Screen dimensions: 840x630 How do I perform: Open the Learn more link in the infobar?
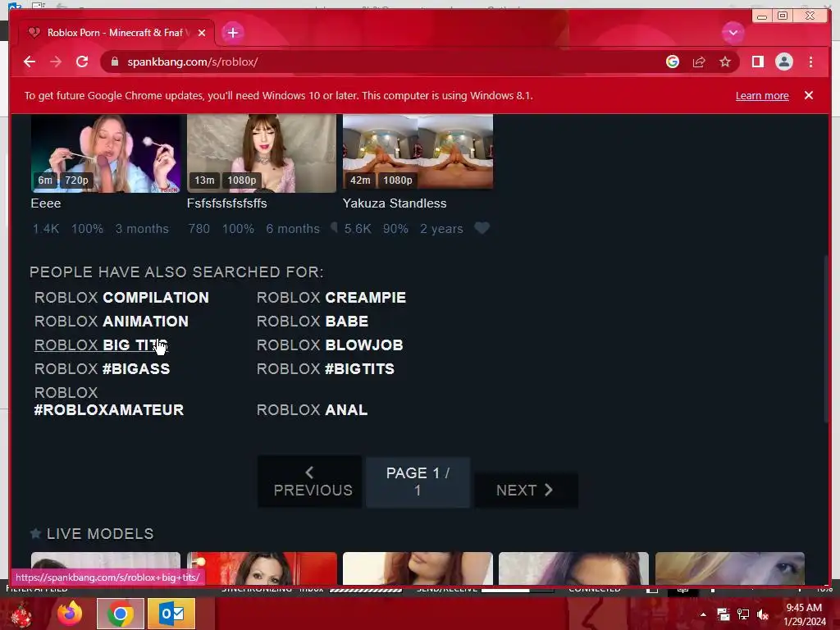pos(762,95)
